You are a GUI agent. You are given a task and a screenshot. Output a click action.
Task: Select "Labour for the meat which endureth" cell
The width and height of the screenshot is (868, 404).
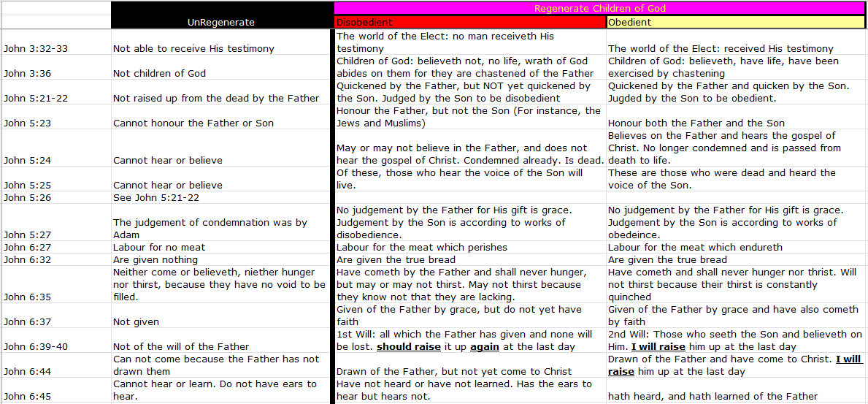coord(695,247)
